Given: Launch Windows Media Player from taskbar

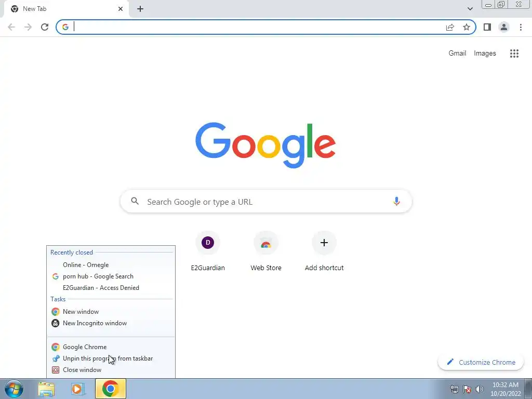Looking at the screenshot, I should [x=78, y=389].
